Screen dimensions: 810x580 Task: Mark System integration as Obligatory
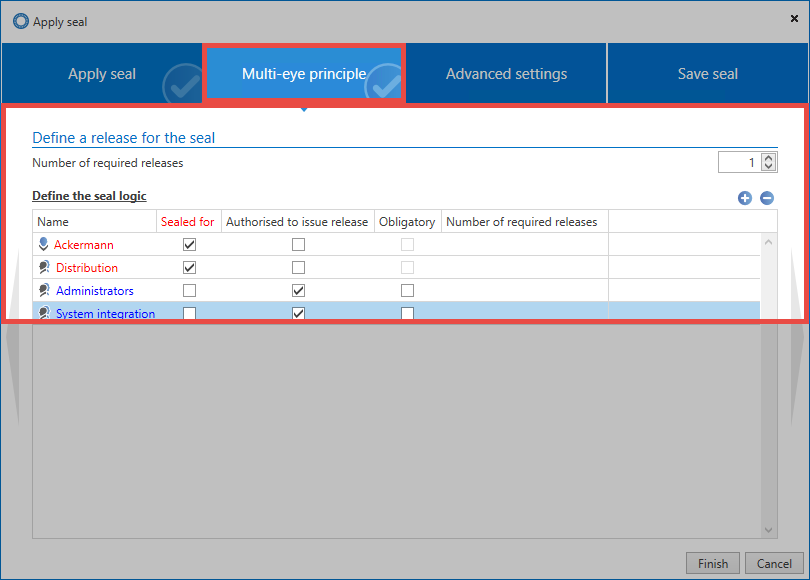pyautogui.click(x=407, y=313)
